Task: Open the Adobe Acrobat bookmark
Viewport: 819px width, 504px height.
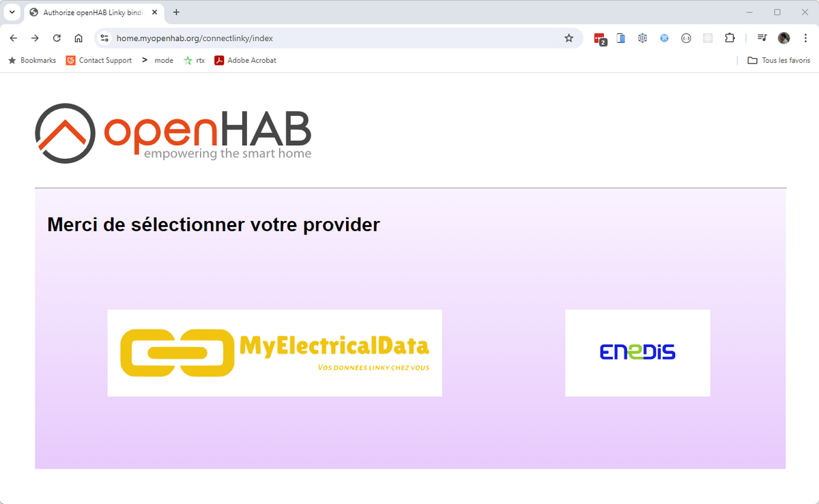Action: (x=246, y=60)
